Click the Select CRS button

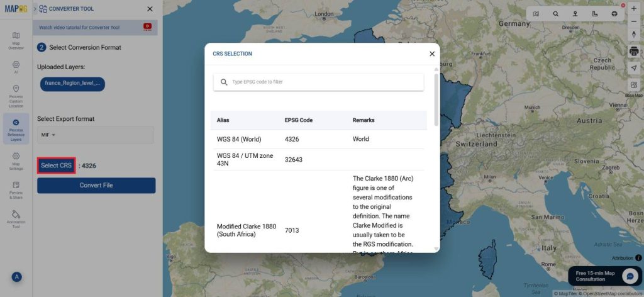pos(57,165)
